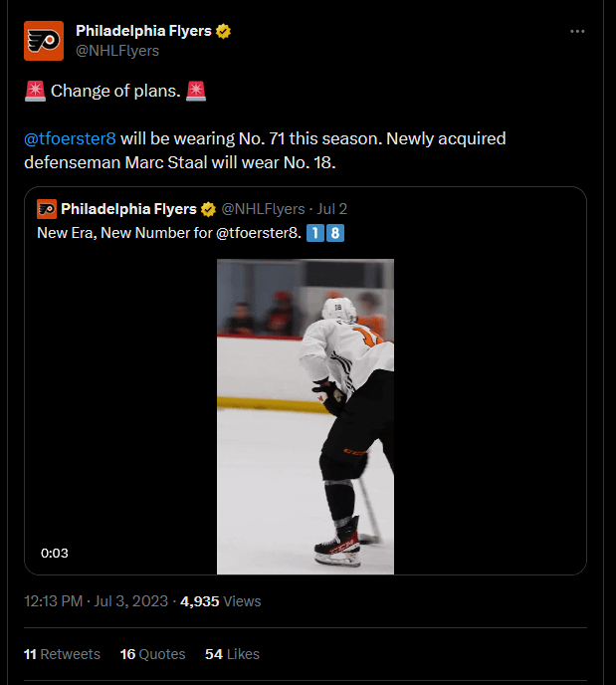This screenshot has width=616, height=685.
Task: Click gold verified badge beside main Philadelphia Flyers name
Action: 224,31
